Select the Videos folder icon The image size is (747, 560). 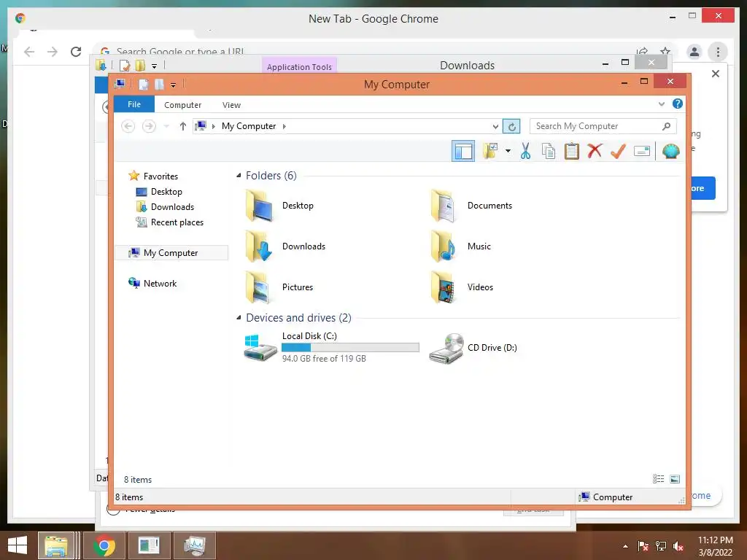pyautogui.click(x=444, y=287)
